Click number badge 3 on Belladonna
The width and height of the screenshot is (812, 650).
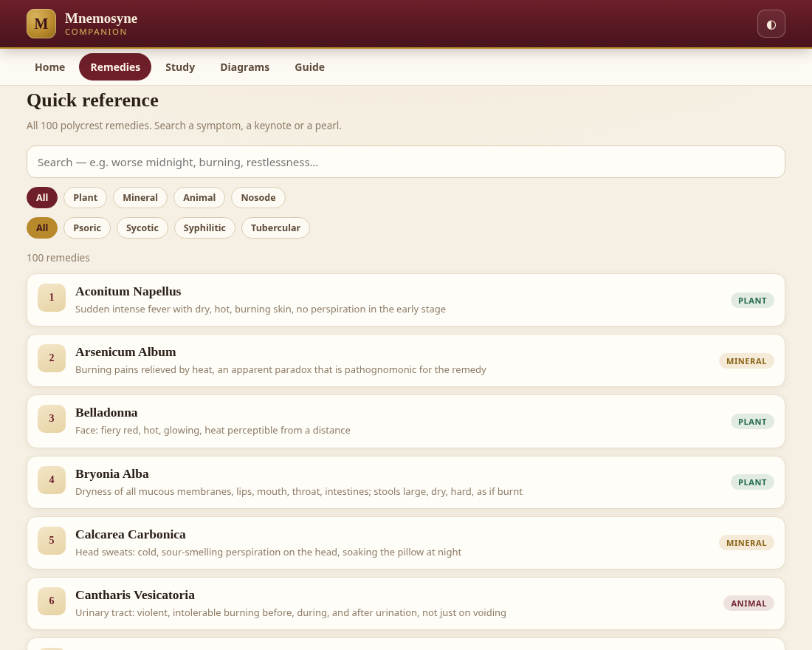point(52,419)
